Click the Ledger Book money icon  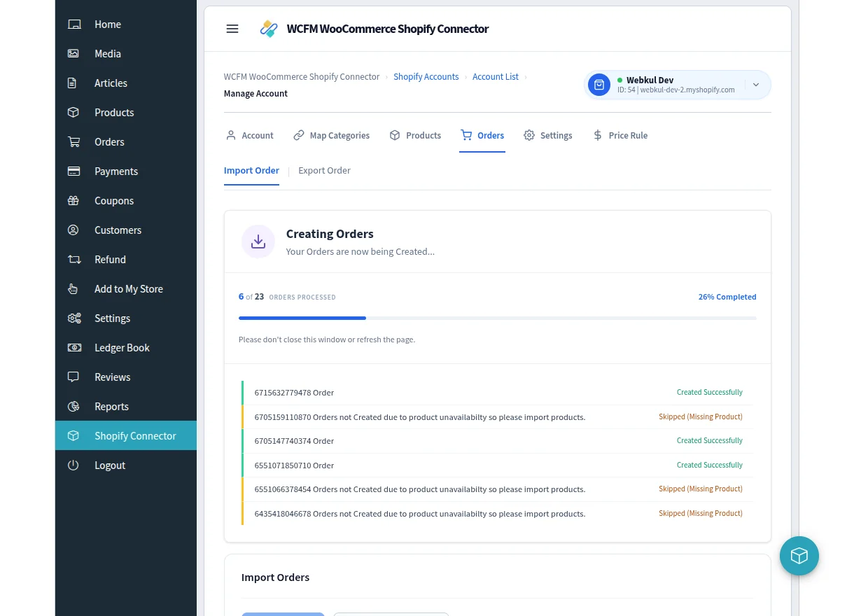tap(73, 348)
